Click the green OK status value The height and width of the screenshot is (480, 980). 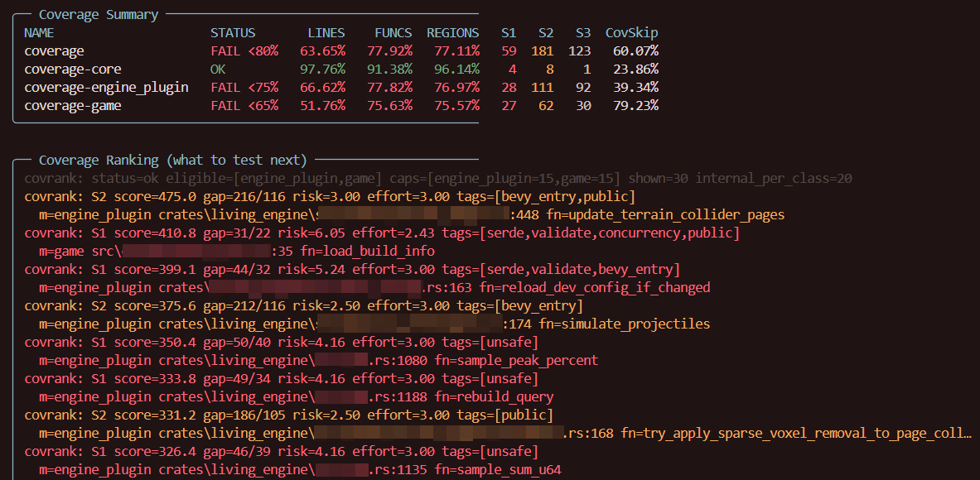click(x=218, y=70)
